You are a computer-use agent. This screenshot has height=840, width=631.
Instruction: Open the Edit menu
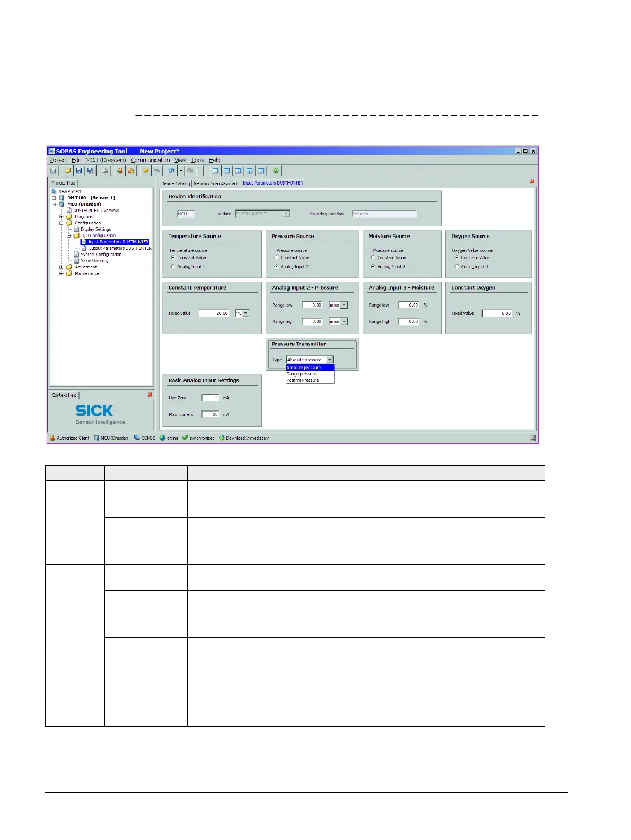76,160
